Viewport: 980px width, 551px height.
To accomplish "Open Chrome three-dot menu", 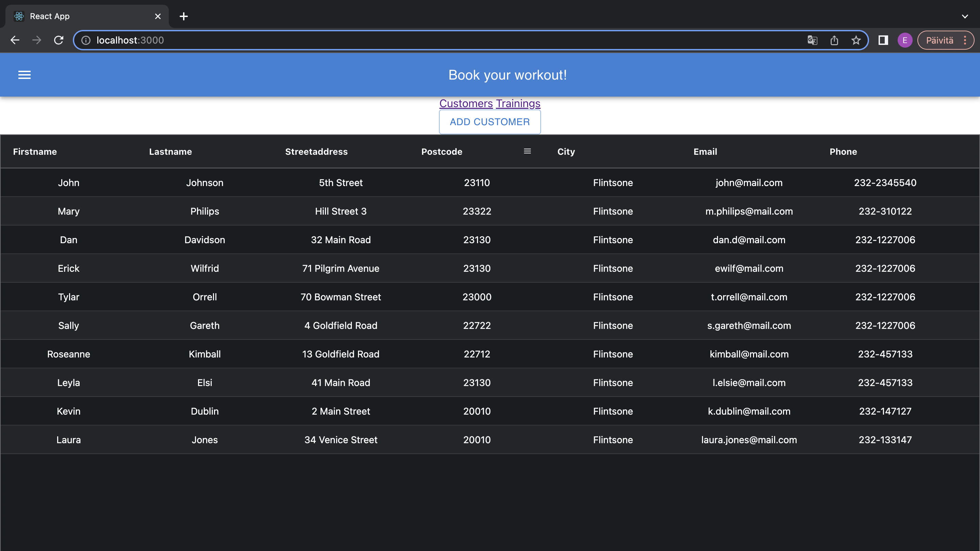I will (x=965, y=40).
